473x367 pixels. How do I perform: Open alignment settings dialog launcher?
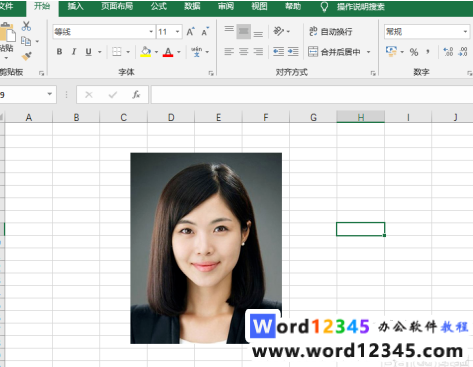click(x=373, y=73)
